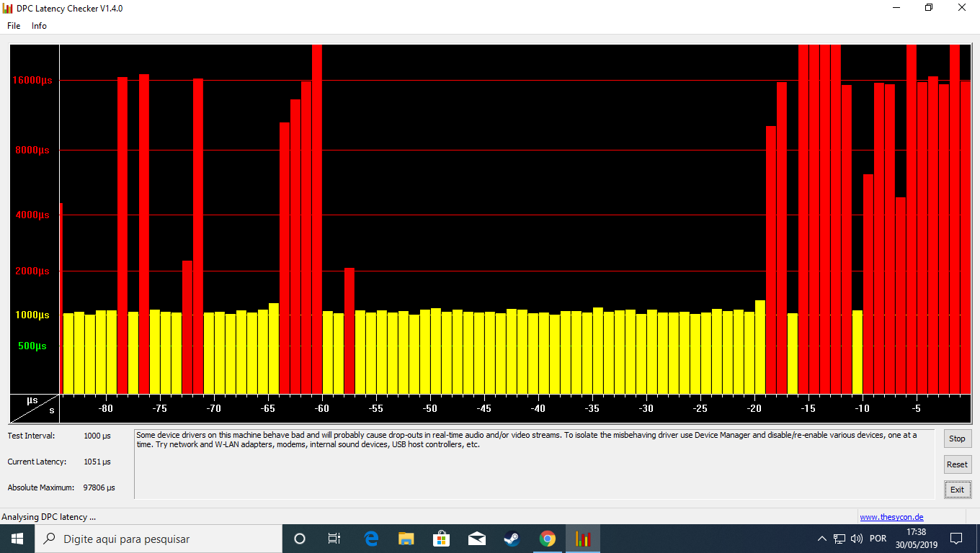Click the -50 time axis label
The width and height of the screenshot is (980, 553).
coord(430,409)
